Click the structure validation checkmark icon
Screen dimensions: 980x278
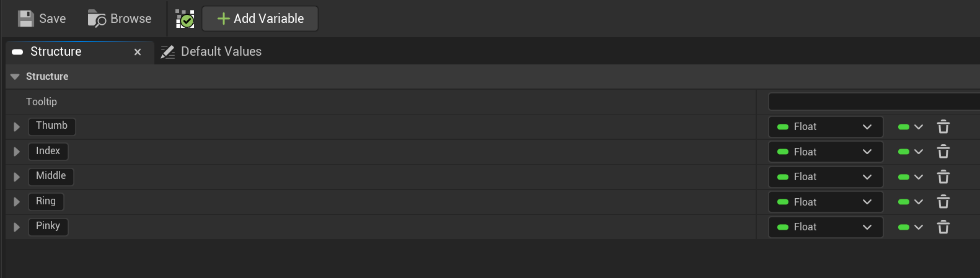coord(185,19)
